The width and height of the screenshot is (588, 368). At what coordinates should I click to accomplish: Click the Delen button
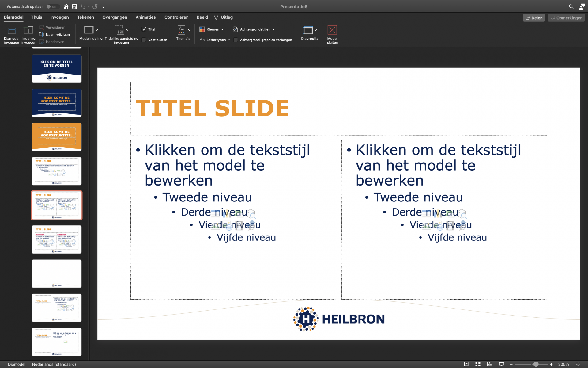(x=534, y=18)
